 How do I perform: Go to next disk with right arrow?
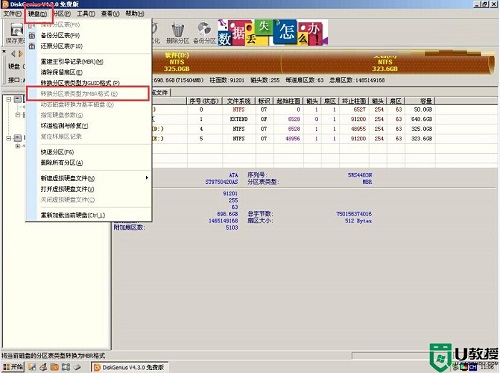point(21,54)
